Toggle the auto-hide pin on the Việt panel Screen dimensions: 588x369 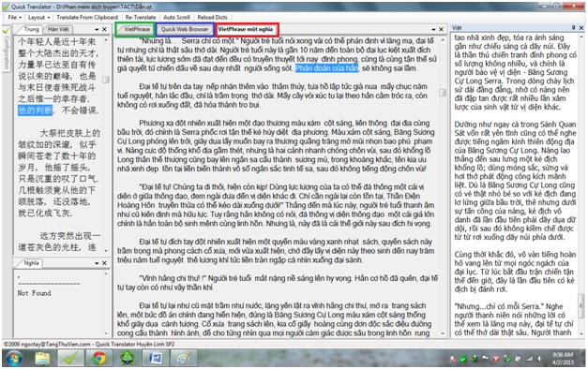(573, 28)
